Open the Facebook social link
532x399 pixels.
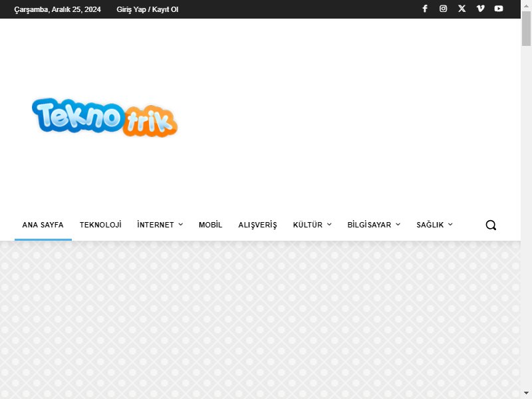pos(425,9)
